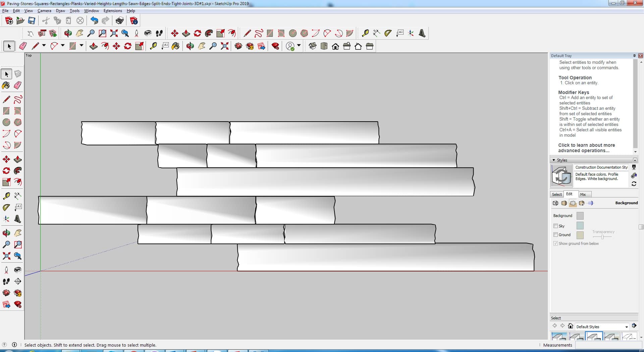Click in the Measurements input box
The image size is (644, 352).
(x=607, y=345)
